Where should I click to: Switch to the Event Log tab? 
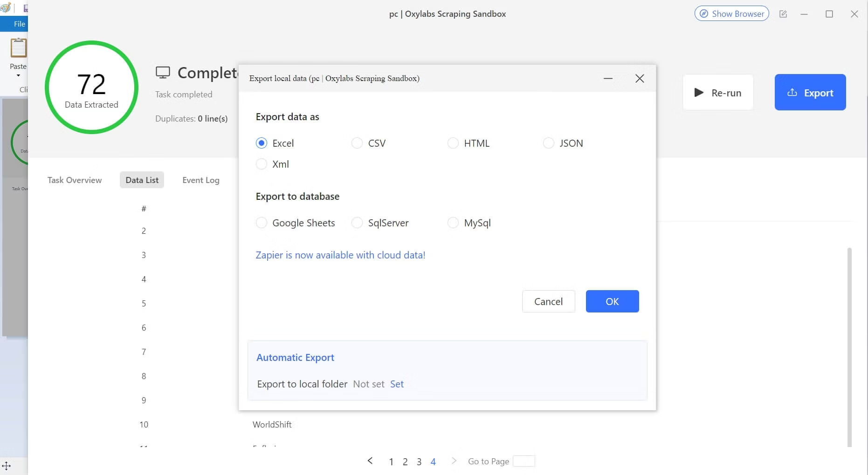point(200,180)
